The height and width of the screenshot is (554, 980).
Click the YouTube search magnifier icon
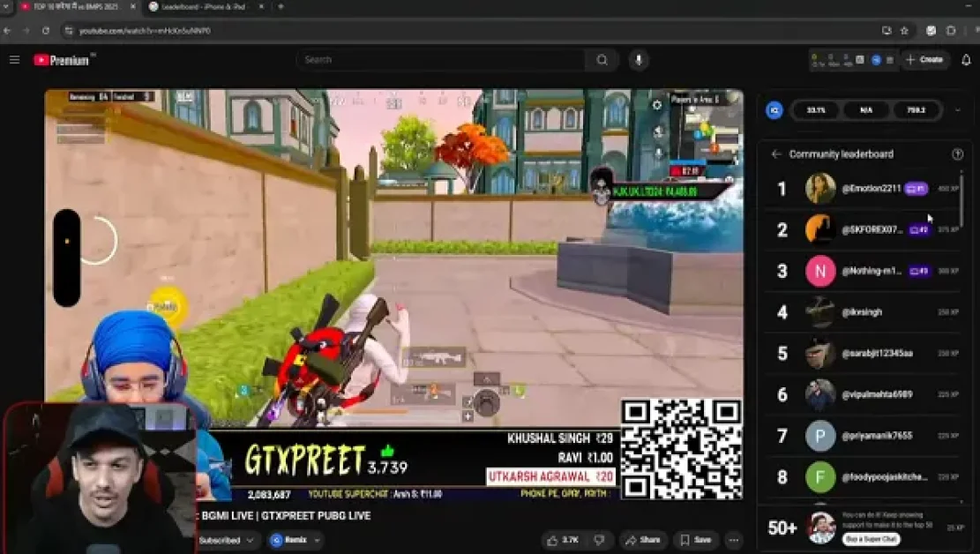(602, 60)
